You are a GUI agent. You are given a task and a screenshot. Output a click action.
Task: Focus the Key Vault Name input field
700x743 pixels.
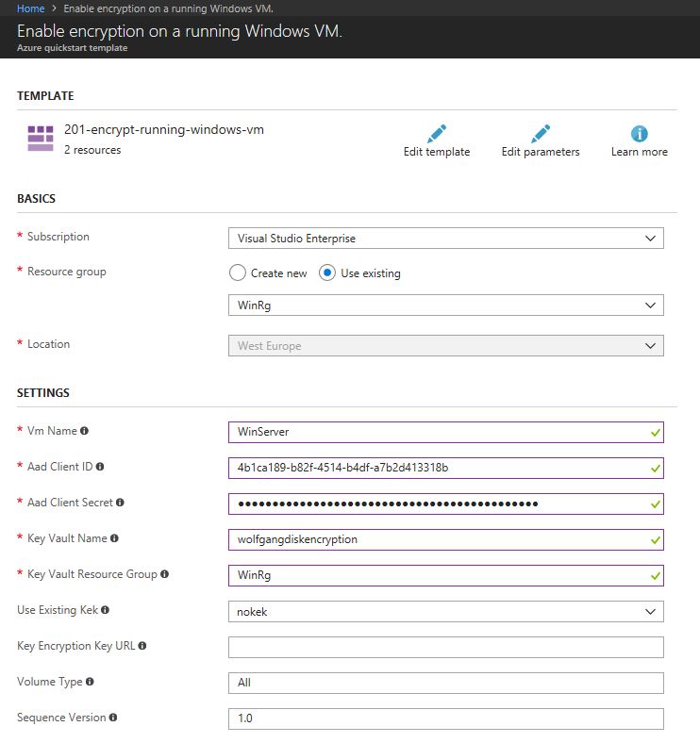tap(446, 539)
